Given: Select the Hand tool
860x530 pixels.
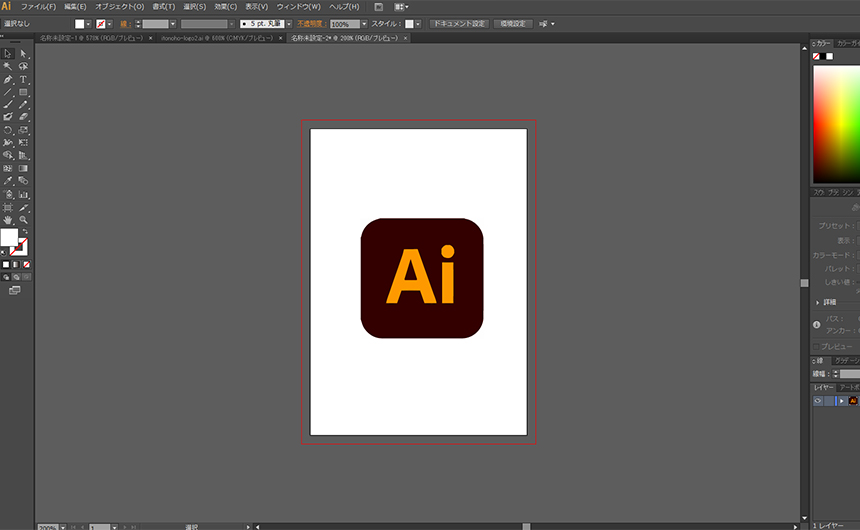Looking at the screenshot, I should coord(8,219).
